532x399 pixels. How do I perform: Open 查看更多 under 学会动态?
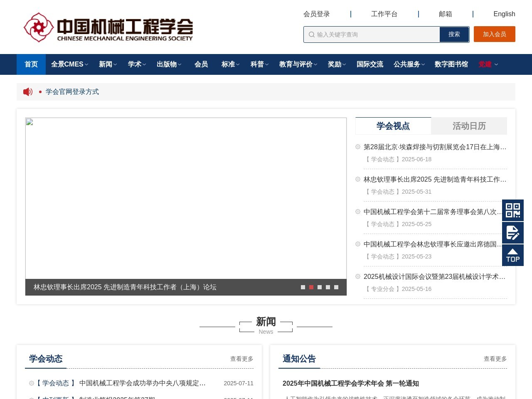coord(241,359)
